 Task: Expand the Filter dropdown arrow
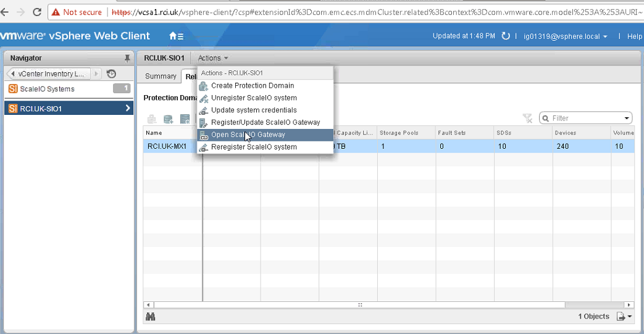tap(627, 119)
